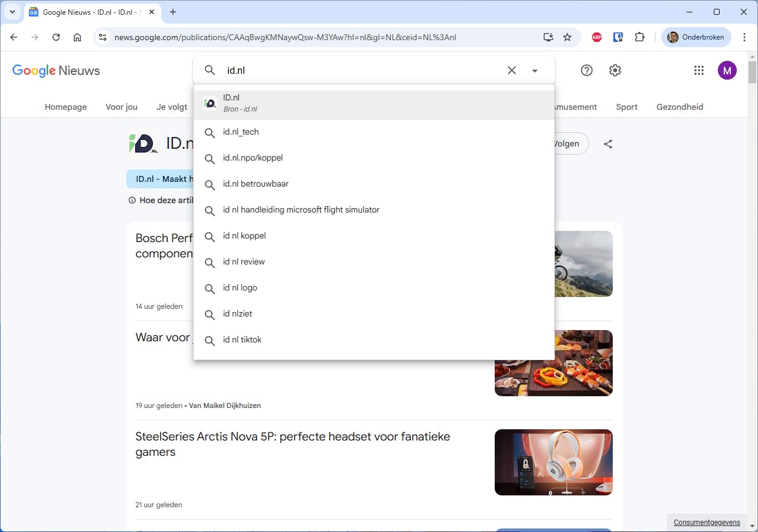
Task: Install Google News from the address bar
Action: pyautogui.click(x=548, y=37)
